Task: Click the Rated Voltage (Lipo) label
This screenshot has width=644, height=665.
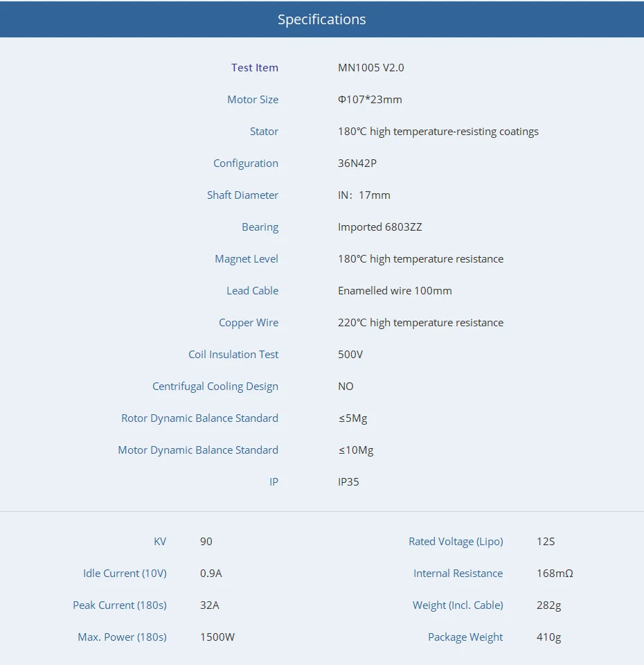Action: click(456, 542)
